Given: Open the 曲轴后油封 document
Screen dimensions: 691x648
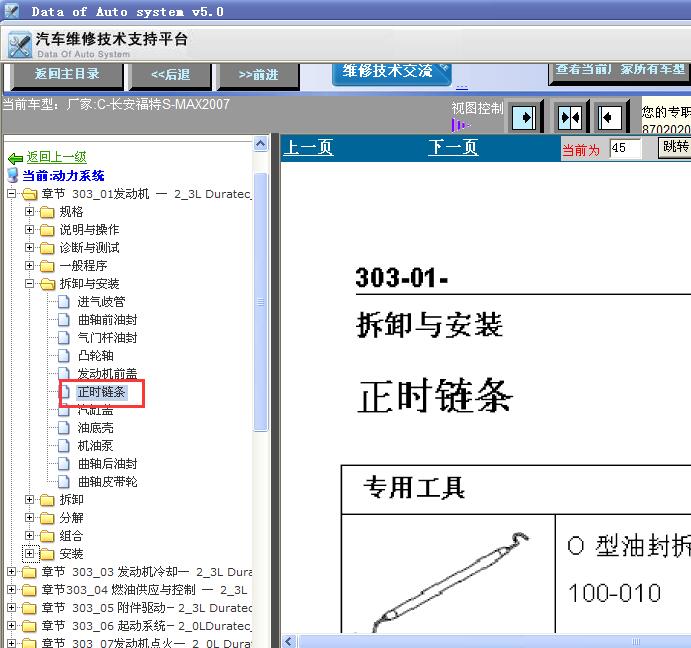Looking at the screenshot, I should click(108, 464).
